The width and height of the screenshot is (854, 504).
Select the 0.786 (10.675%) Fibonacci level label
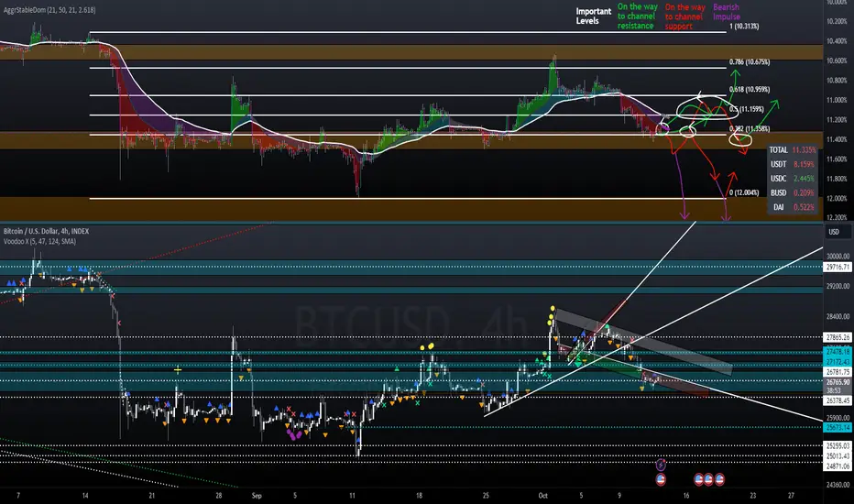750,62
